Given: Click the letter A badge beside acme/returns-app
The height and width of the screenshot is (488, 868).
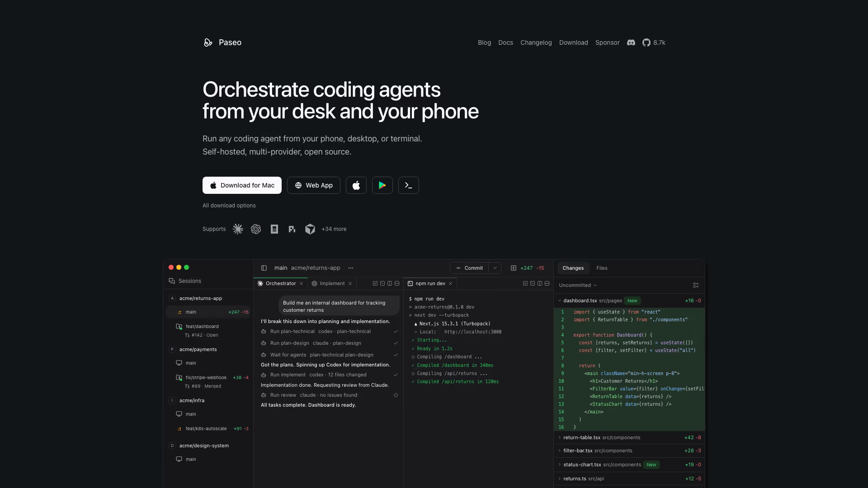Looking at the screenshot, I should (x=172, y=298).
